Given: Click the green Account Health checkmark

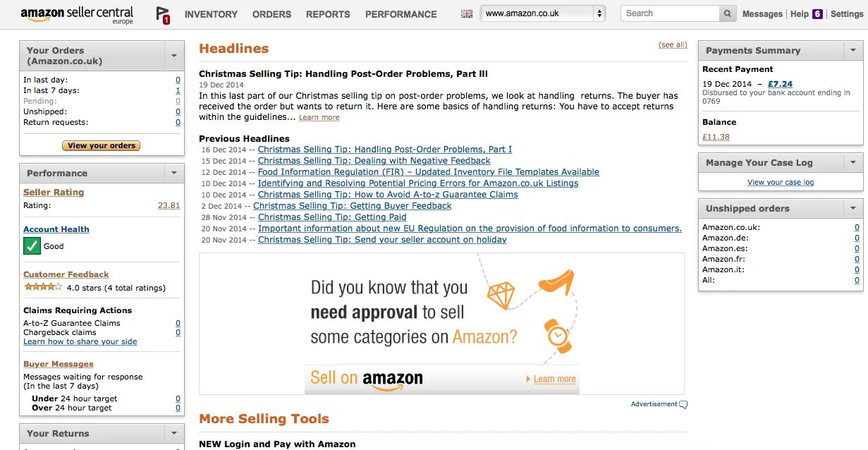Looking at the screenshot, I should pyautogui.click(x=32, y=245).
